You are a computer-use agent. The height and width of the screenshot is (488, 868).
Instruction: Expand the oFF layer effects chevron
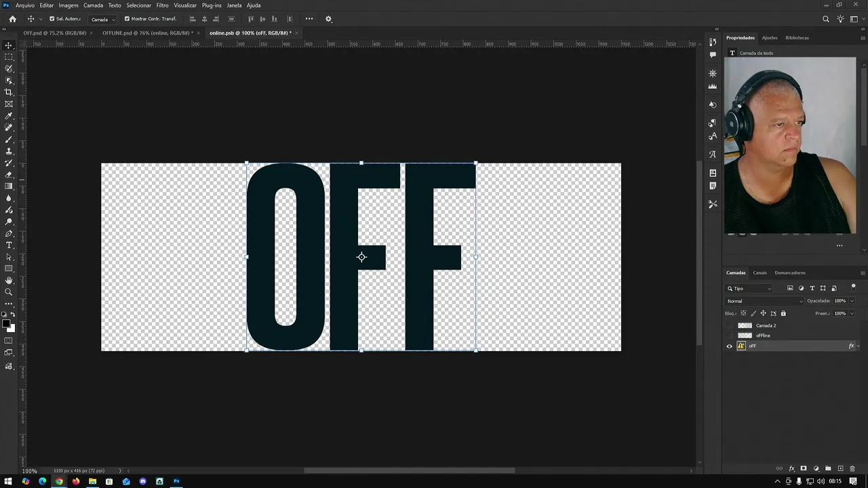coord(859,346)
